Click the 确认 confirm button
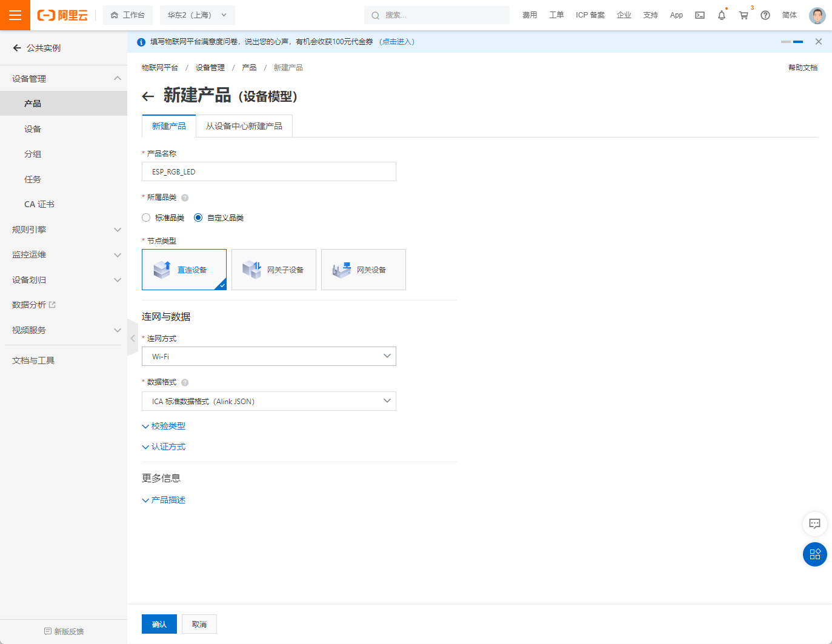This screenshot has height=644, width=832. [x=159, y=623]
